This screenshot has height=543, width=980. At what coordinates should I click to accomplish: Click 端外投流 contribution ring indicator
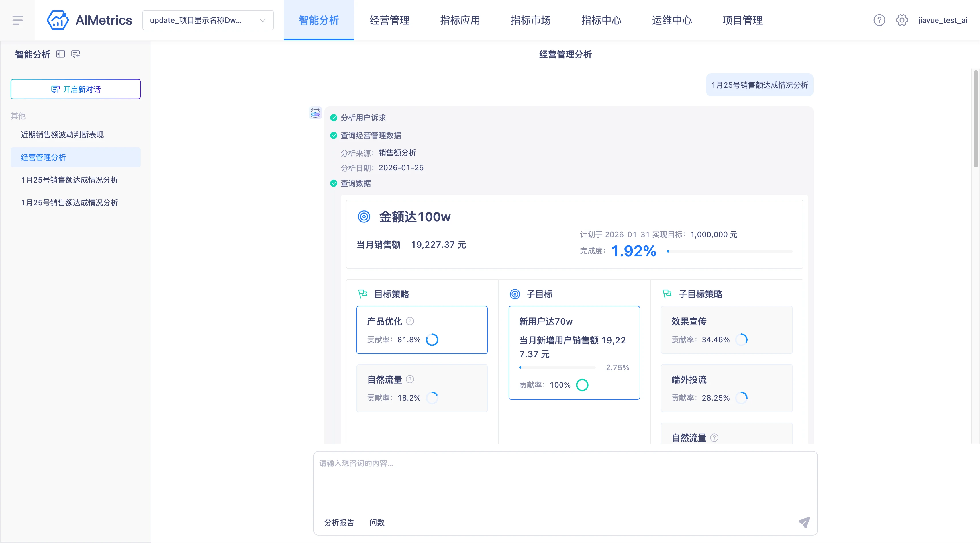(x=742, y=398)
